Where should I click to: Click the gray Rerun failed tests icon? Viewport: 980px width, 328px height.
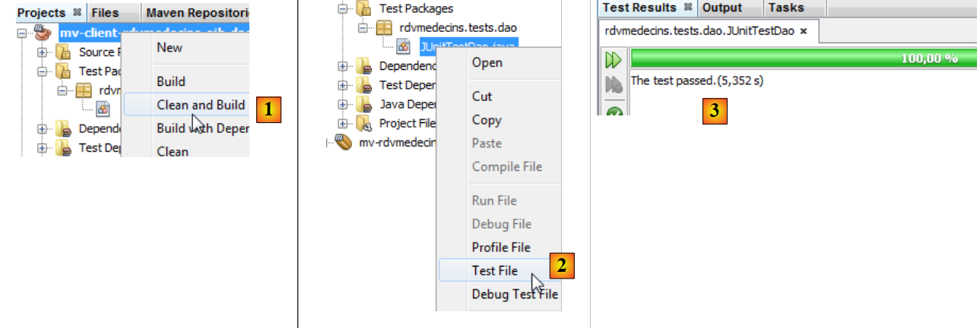click(x=614, y=84)
